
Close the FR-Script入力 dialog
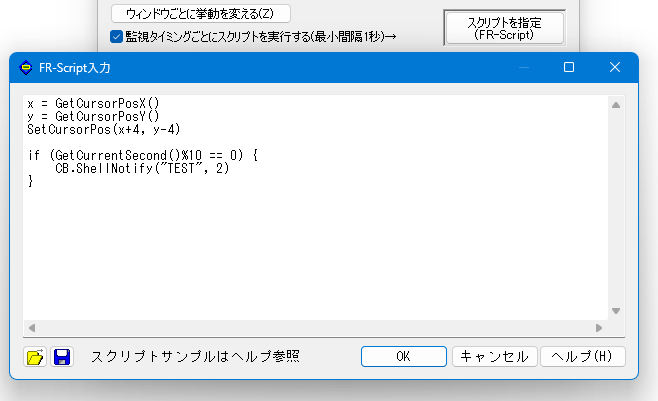[x=615, y=67]
